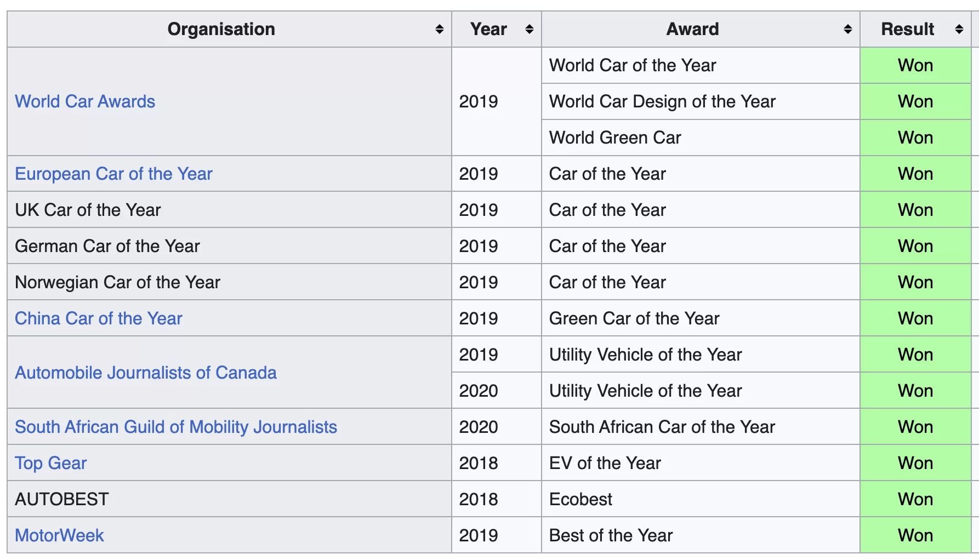Select World Car Design of the Year cell

pos(701,101)
